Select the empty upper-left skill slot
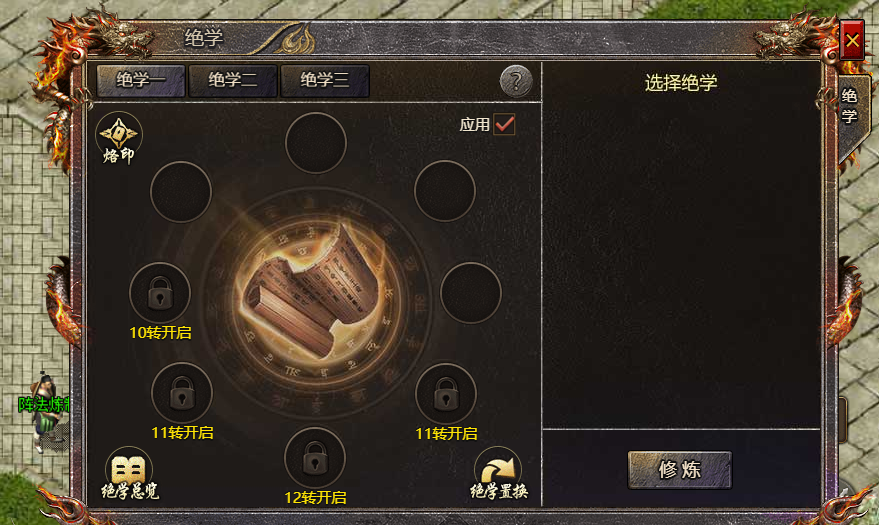This screenshot has width=879, height=525. click(x=181, y=192)
